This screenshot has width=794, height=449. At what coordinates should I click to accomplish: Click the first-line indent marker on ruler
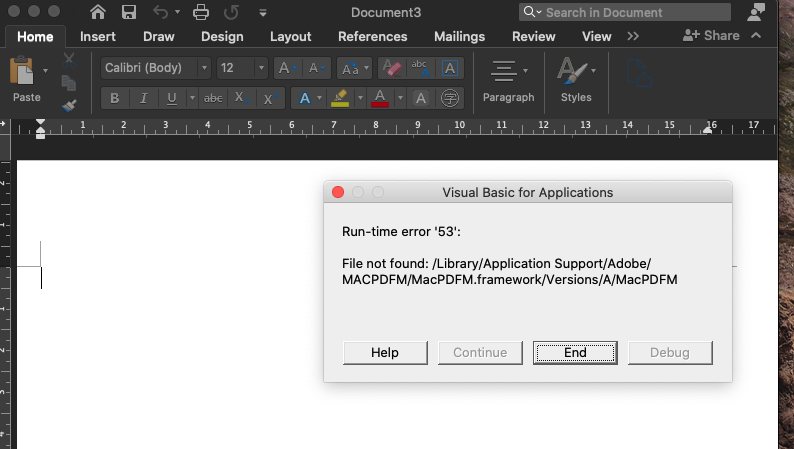coord(41,123)
